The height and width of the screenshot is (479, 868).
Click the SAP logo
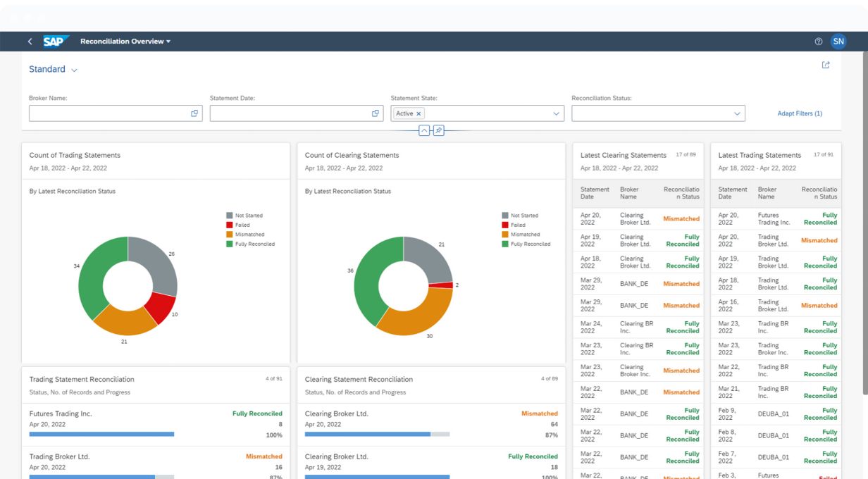click(56, 42)
